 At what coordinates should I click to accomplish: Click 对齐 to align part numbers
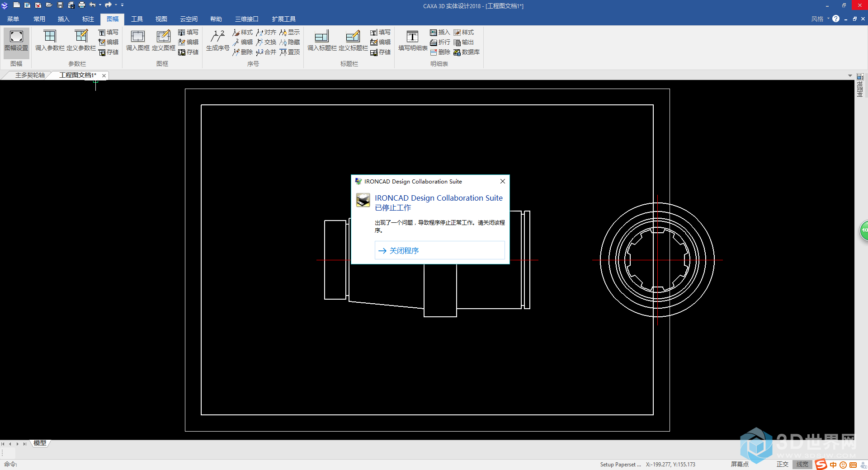pos(266,33)
